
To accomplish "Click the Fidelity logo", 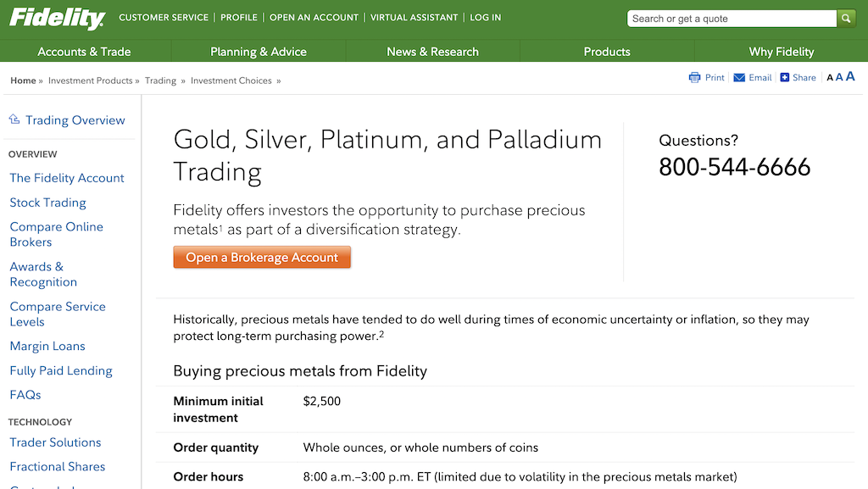I will tap(57, 19).
